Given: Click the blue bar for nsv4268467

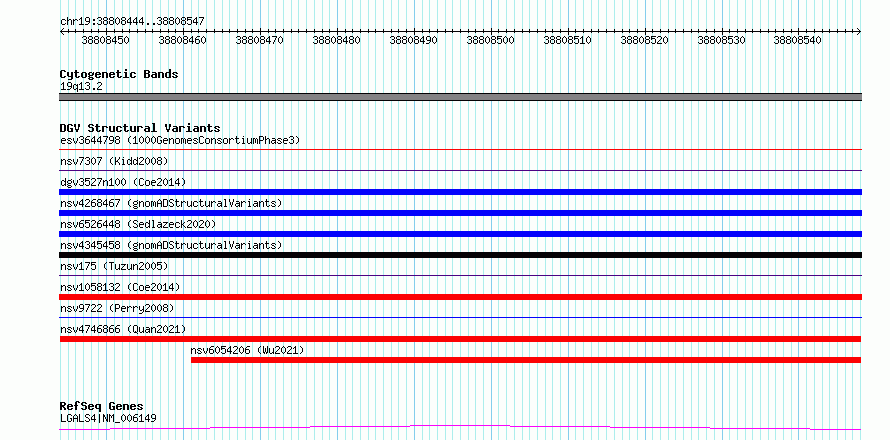Looking at the screenshot, I should tap(460, 213).
